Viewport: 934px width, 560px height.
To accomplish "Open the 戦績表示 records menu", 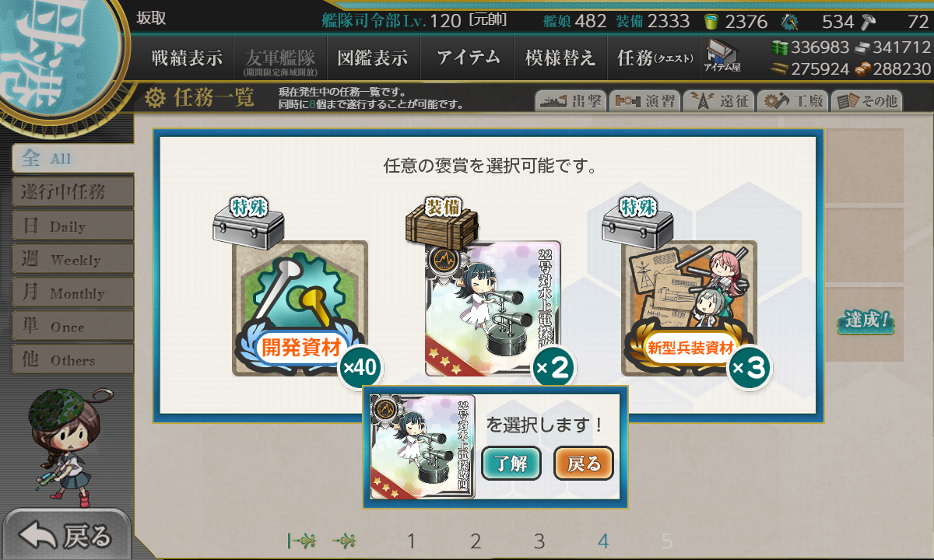I will tap(187, 58).
